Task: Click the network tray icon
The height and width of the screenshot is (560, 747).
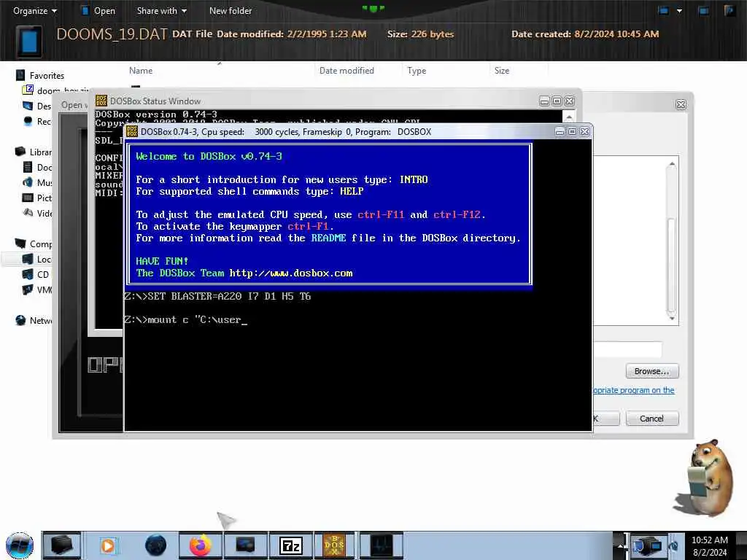Action: (x=649, y=545)
